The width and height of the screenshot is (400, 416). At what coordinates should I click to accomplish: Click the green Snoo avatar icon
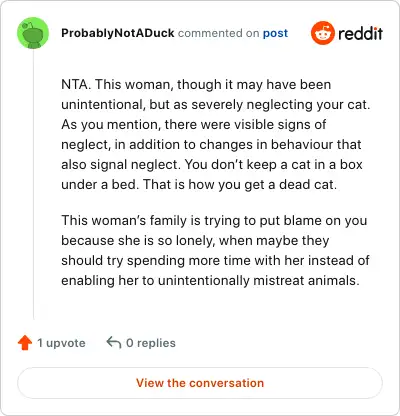click(x=33, y=33)
